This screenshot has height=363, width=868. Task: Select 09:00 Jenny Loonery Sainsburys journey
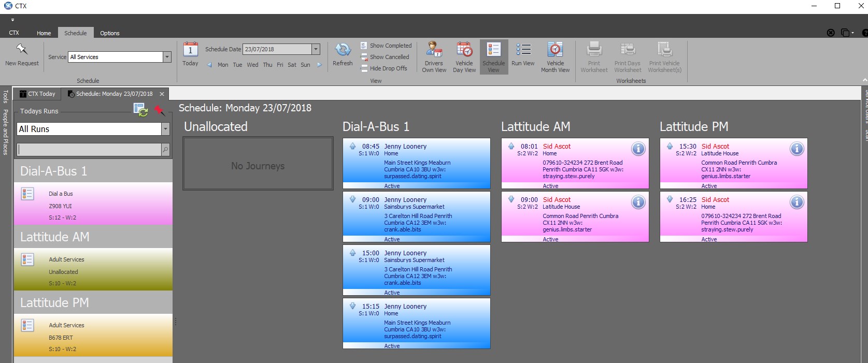(417, 216)
